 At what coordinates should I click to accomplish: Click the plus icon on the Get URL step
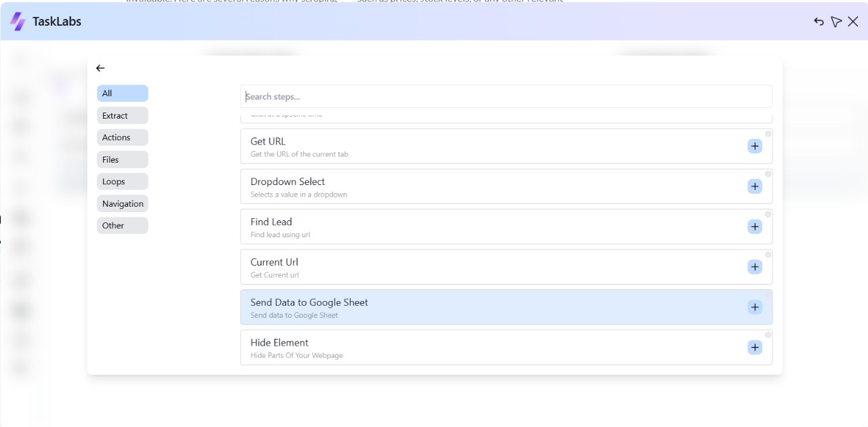pyautogui.click(x=755, y=146)
